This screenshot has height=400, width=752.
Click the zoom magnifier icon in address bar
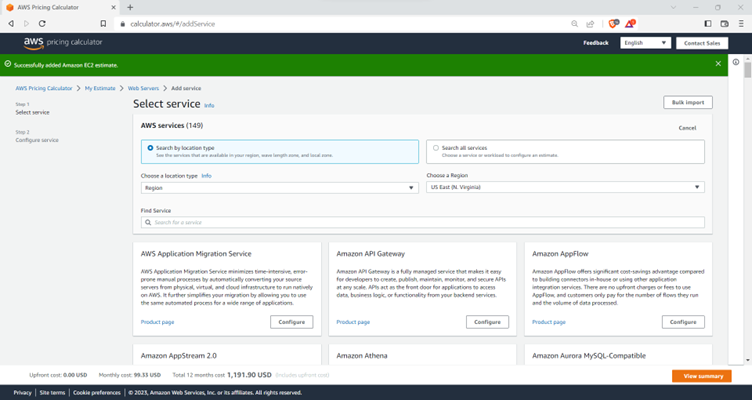tap(573, 23)
